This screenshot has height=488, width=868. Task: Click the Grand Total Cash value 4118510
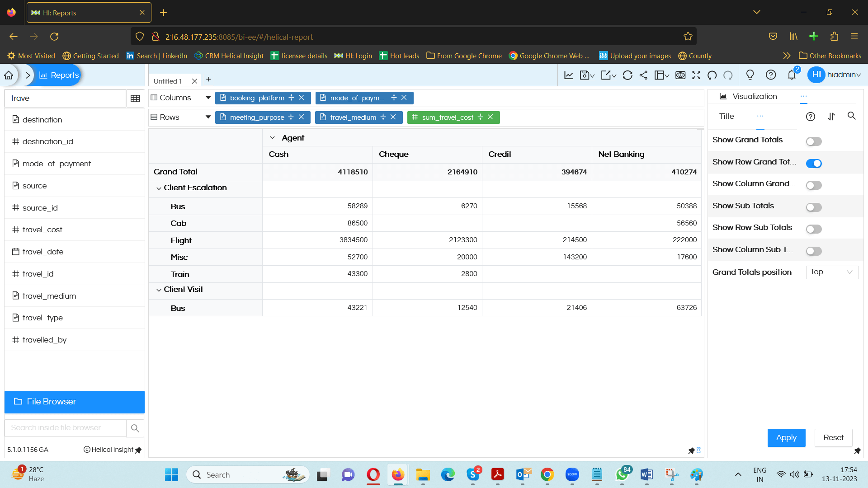(x=353, y=172)
